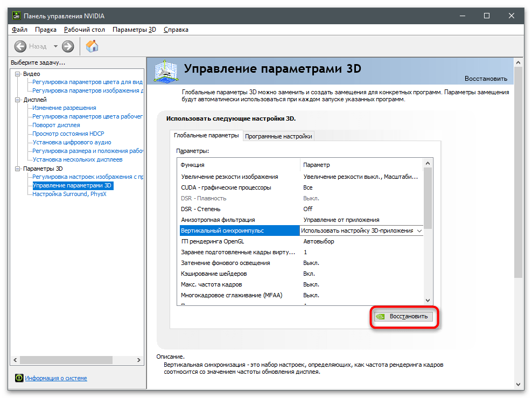Click the Восстановить button with NVIDIA logo

tap(403, 316)
